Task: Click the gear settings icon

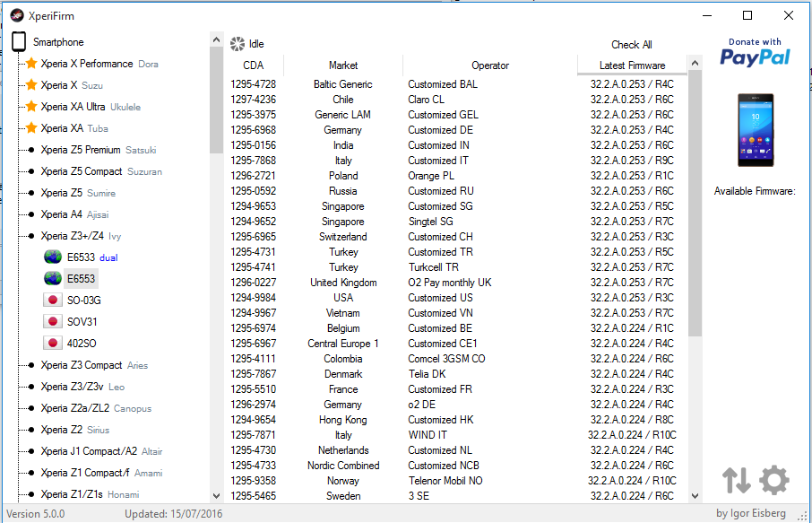Action: [x=774, y=480]
